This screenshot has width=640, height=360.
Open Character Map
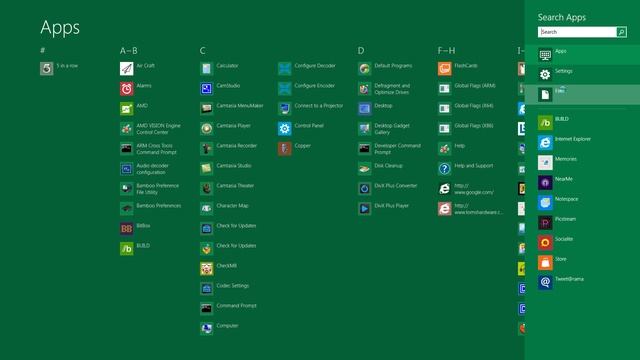point(224,209)
